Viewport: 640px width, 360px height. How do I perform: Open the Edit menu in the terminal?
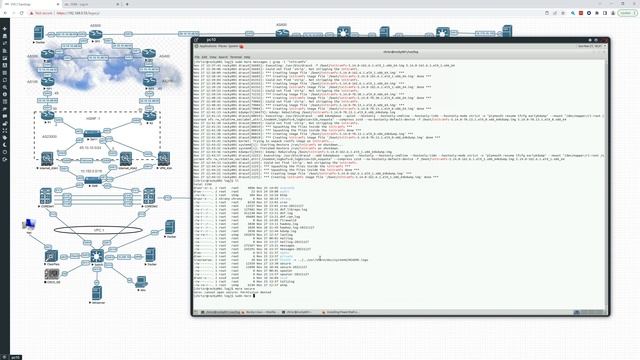[x=204, y=57]
